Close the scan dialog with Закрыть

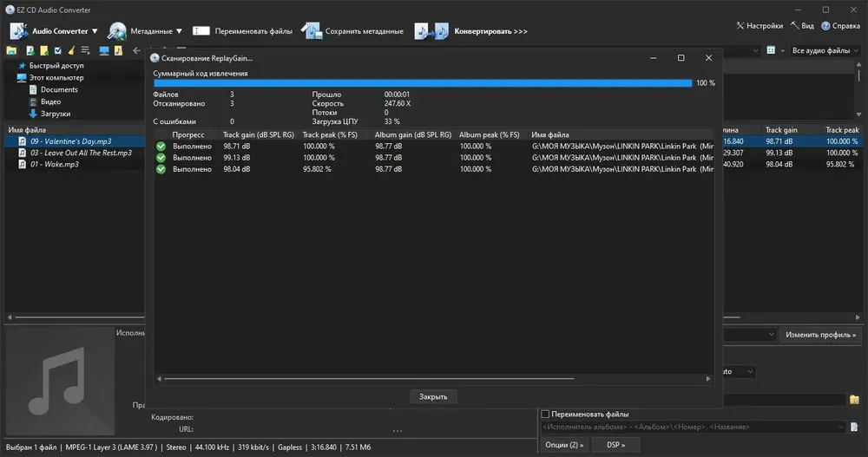[433, 396]
